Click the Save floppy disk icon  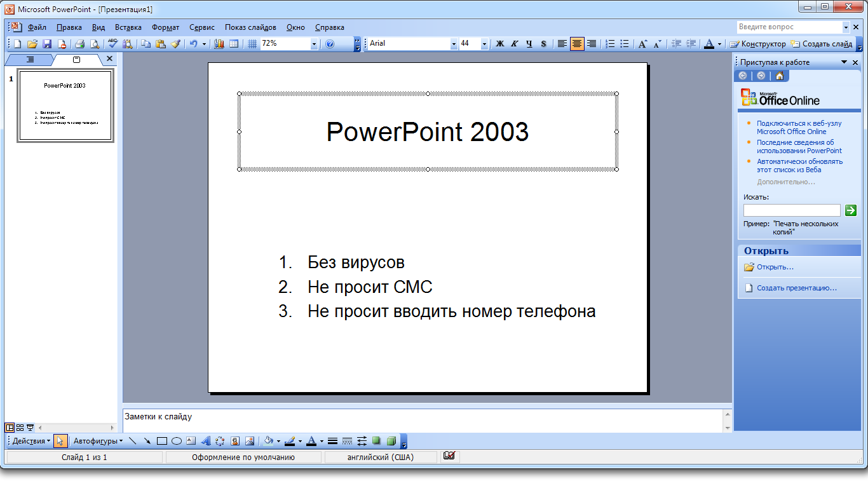pyautogui.click(x=47, y=44)
